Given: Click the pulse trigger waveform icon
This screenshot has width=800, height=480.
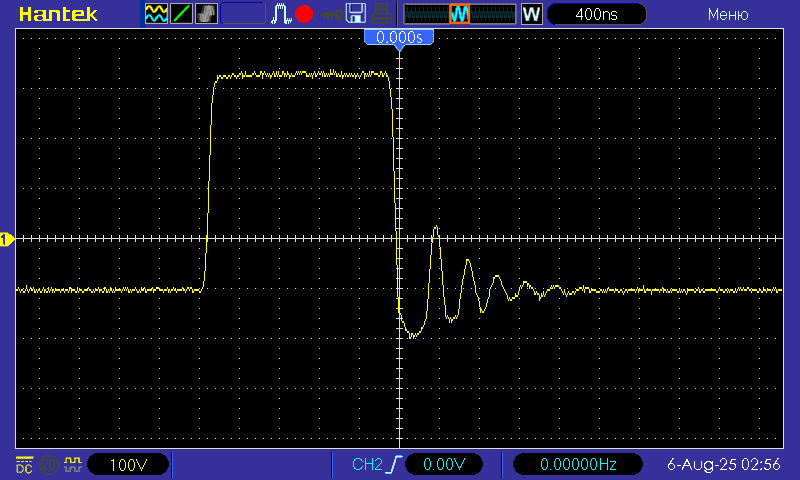Looking at the screenshot, I should (281, 14).
